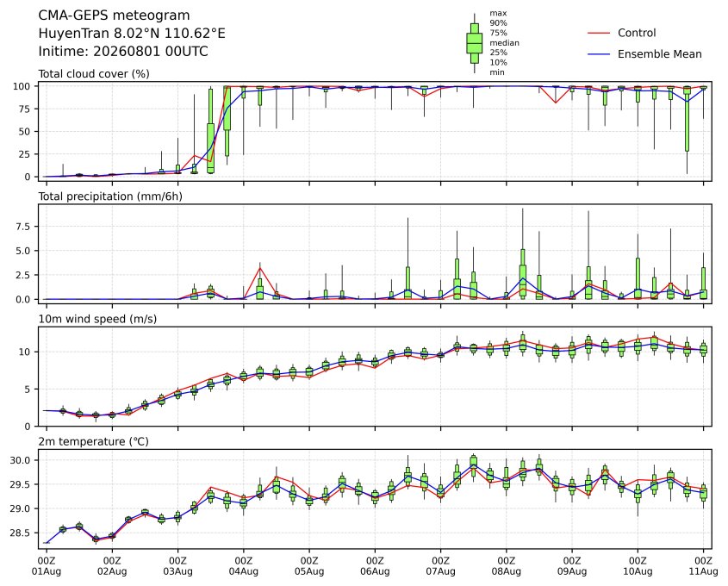The width and height of the screenshot is (728, 586).
Task: Click the 'Total cloud cover (%)' panel title
Action: (94, 74)
